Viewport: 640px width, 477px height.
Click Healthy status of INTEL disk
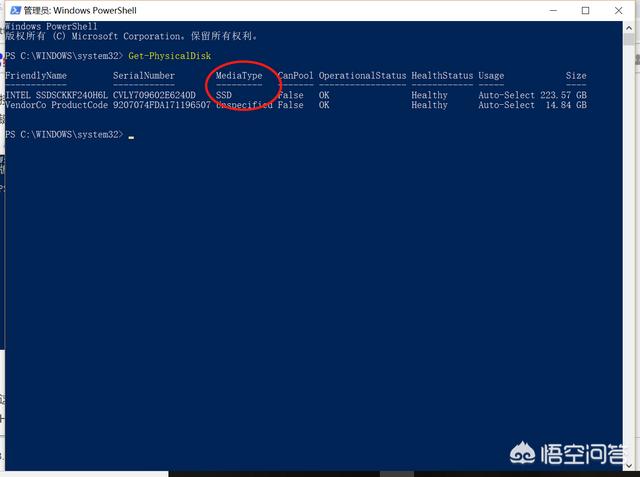pyautogui.click(x=429, y=95)
